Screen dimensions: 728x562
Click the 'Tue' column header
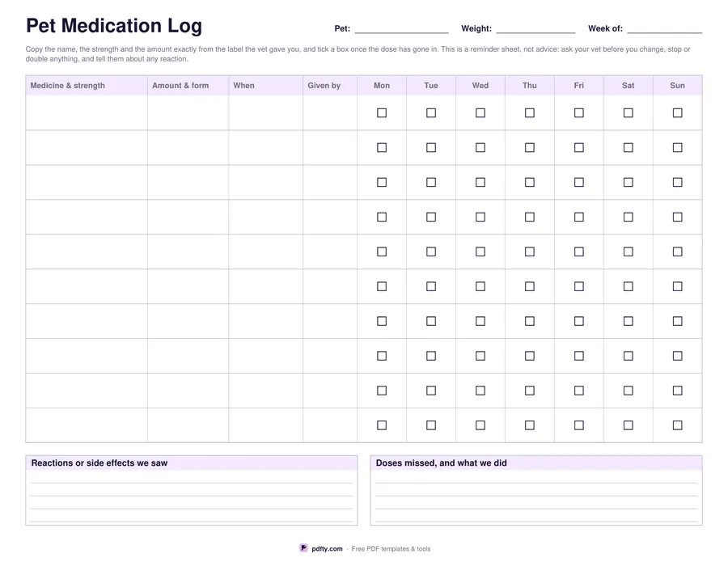click(x=431, y=86)
